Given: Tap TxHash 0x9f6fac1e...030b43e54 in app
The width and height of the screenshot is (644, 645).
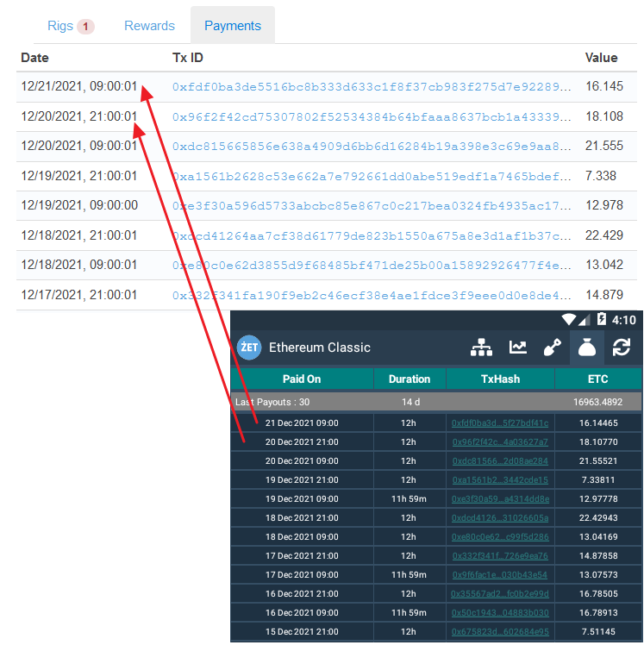Looking at the screenshot, I should (x=500, y=574).
